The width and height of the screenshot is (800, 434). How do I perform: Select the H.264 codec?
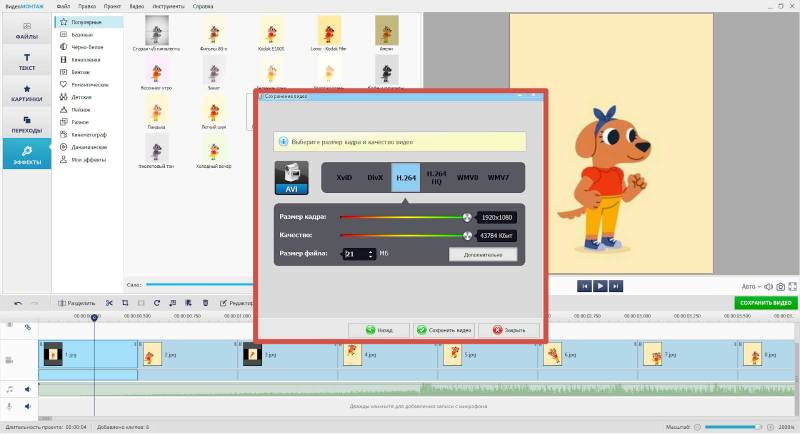click(406, 177)
